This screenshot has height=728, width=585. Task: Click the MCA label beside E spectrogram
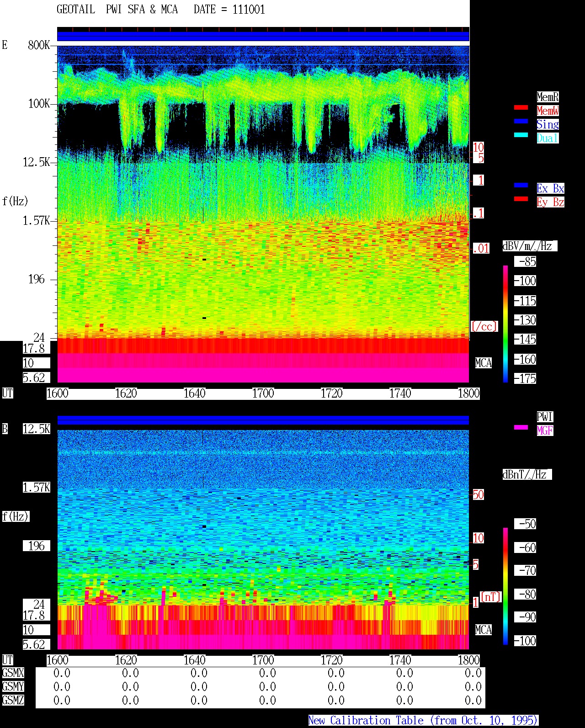(x=484, y=363)
